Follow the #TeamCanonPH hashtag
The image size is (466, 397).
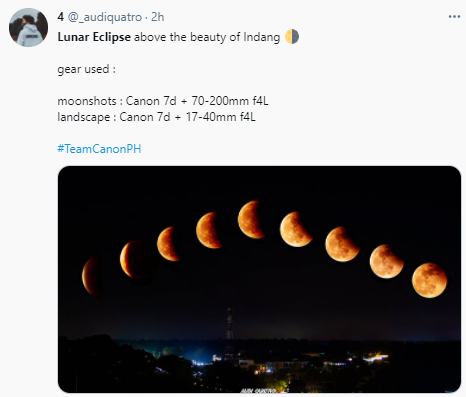[x=99, y=149]
